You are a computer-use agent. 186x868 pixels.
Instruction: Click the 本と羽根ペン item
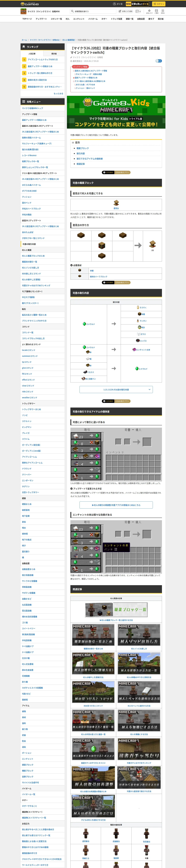tap(89, 379)
